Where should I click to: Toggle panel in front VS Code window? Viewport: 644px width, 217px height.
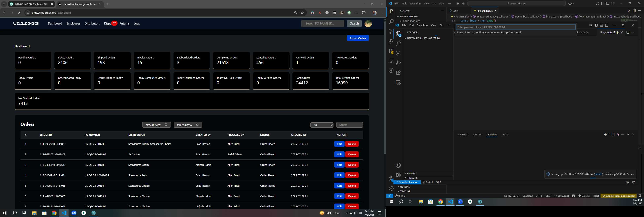pyautogui.click(x=601, y=25)
